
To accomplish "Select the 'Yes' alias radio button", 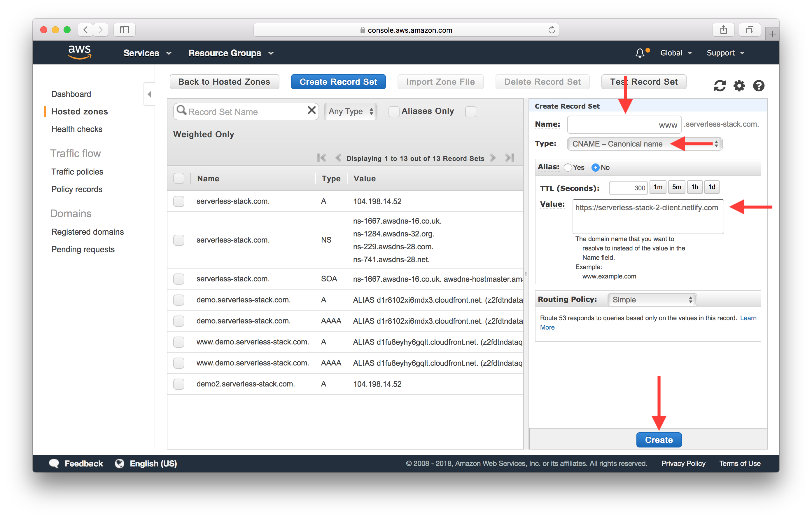I will tap(569, 168).
